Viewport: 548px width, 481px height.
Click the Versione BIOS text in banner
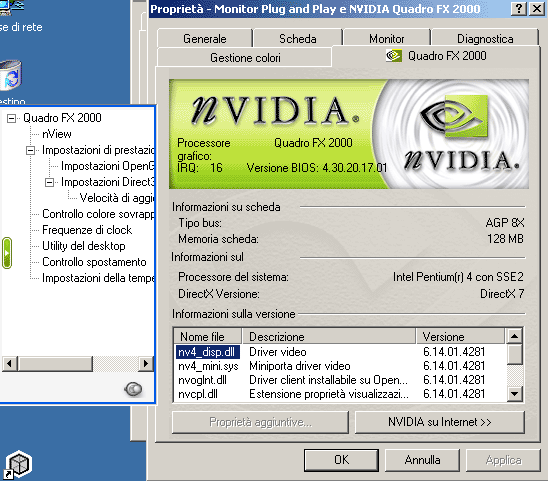(x=317, y=168)
